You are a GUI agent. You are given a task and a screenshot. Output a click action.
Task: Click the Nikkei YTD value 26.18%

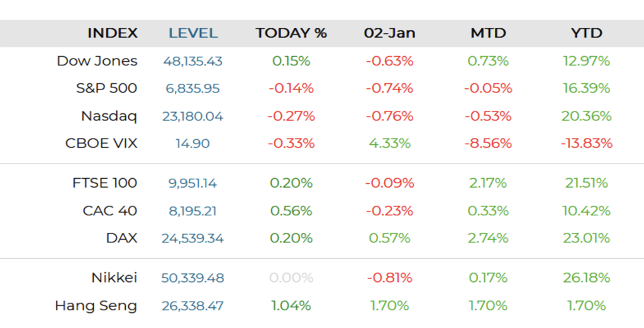[586, 278]
